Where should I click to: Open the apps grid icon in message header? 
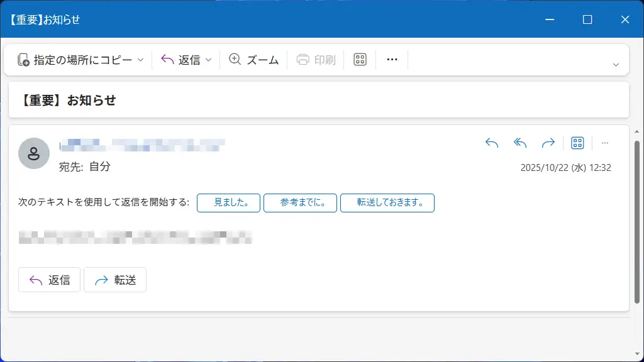pos(577,143)
